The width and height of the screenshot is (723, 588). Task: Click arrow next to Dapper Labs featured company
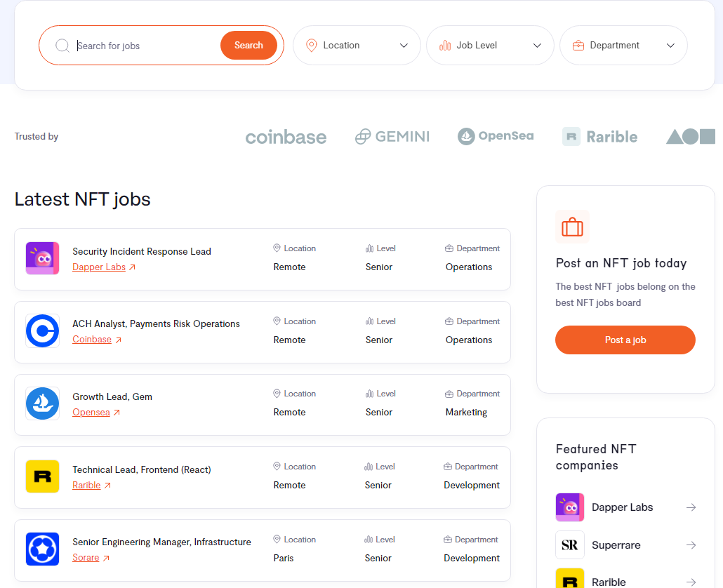[x=691, y=507]
